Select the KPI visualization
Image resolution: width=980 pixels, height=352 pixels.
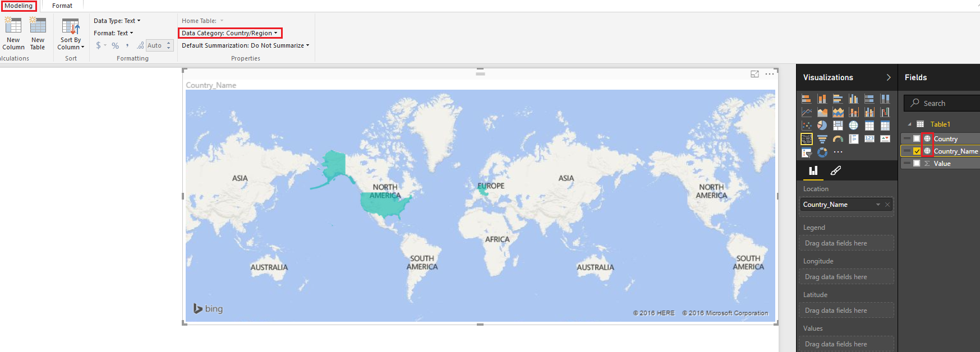click(885, 139)
